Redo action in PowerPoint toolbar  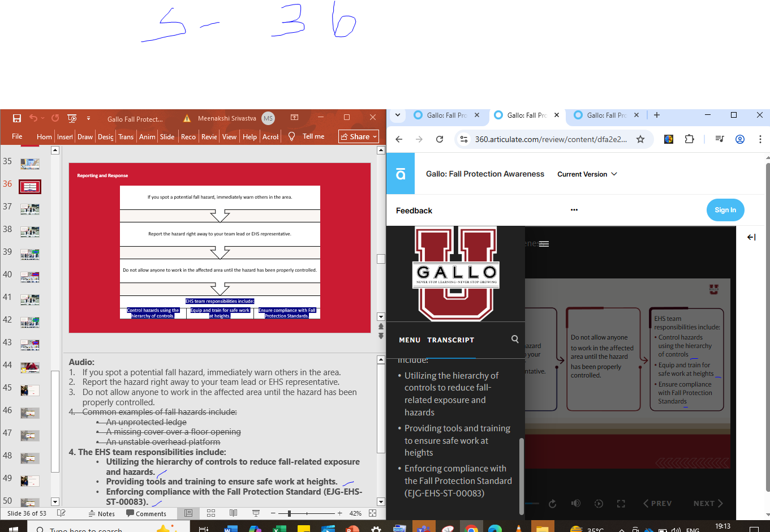pyautogui.click(x=55, y=118)
